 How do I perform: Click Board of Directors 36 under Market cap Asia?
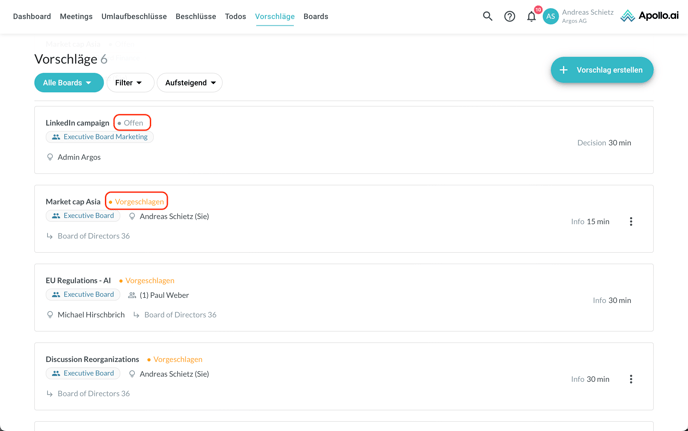[x=93, y=236]
